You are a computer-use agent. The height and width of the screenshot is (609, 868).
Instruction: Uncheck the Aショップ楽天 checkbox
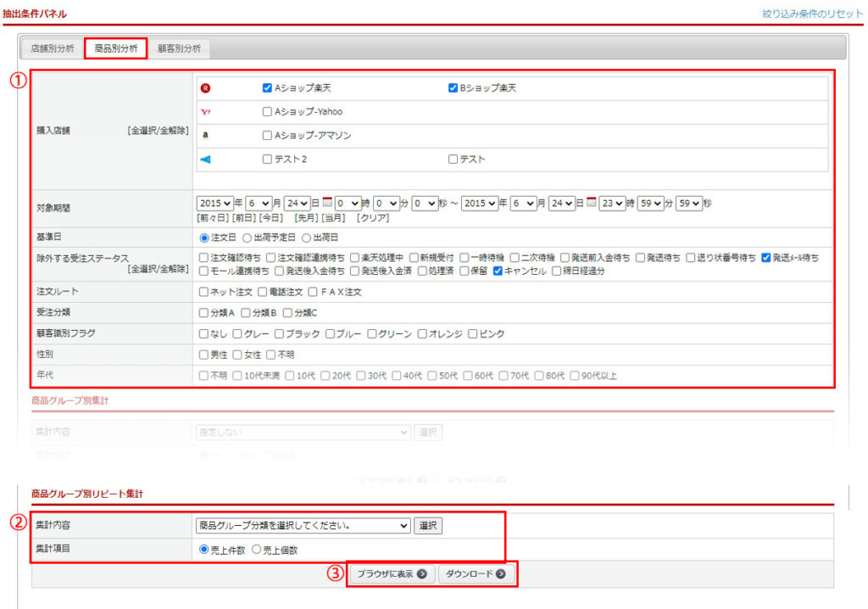pyautogui.click(x=267, y=88)
